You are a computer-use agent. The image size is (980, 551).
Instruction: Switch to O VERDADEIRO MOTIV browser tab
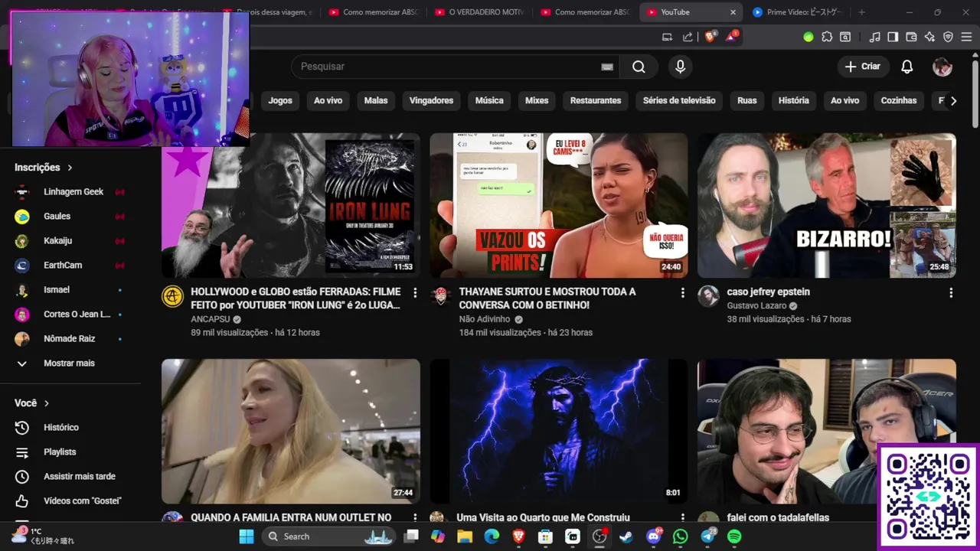[479, 12]
